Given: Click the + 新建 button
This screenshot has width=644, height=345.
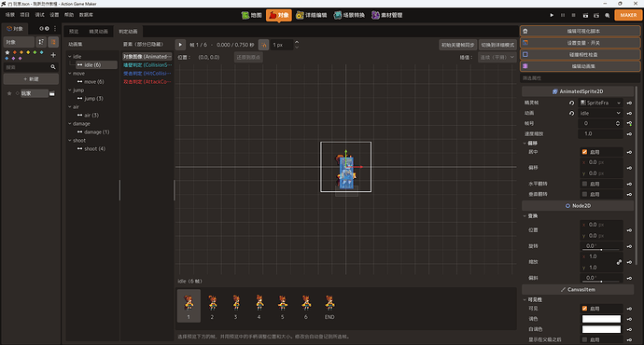Looking at the screenshot, I should point(31,79).
